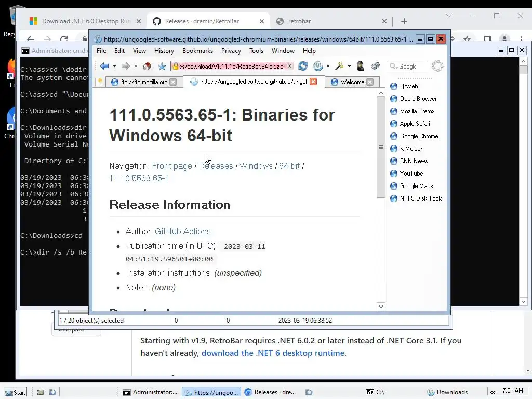Viewport: 532px width, 399px height.
Task: Open the View menu in QtWeb
Action: [139, 51]
